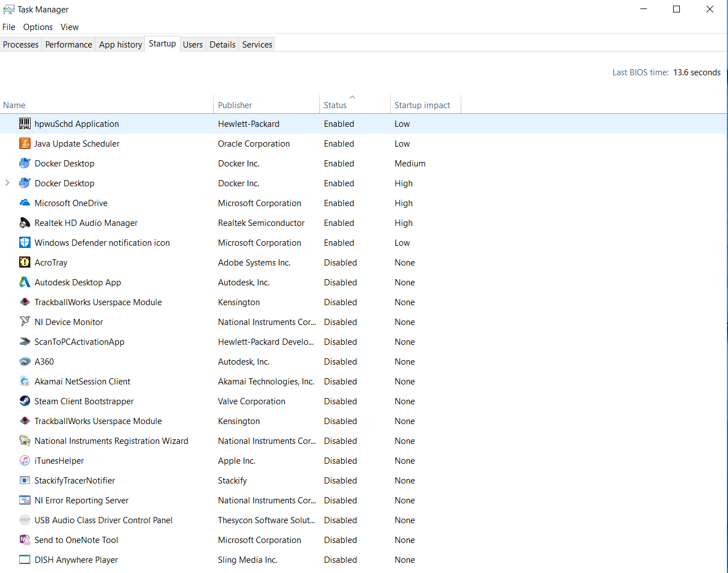Switch to the Processes tab
Viewport: 728px width, 573px height.
(21, 45)
